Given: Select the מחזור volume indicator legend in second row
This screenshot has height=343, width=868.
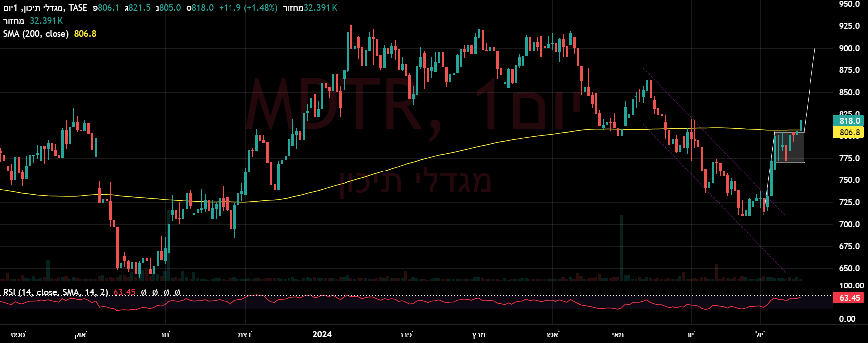Looking at the screenshot, I should click(13, 21).
